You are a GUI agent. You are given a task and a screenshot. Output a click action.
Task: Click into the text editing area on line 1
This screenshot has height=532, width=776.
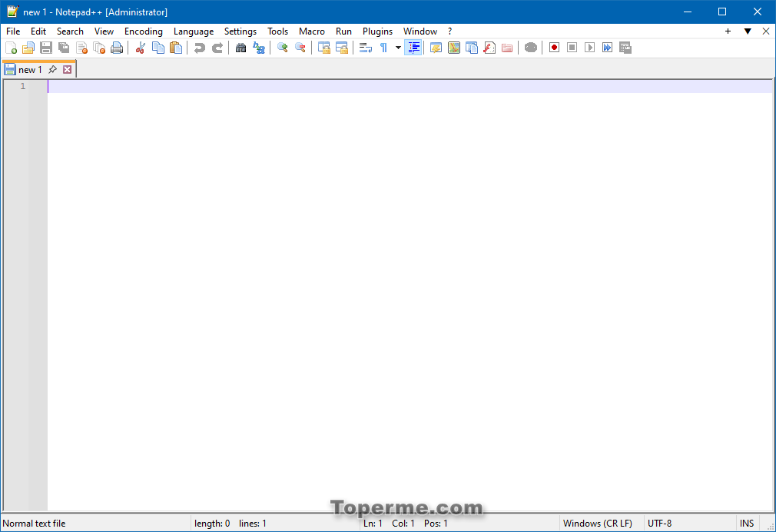tap(410, 87)
